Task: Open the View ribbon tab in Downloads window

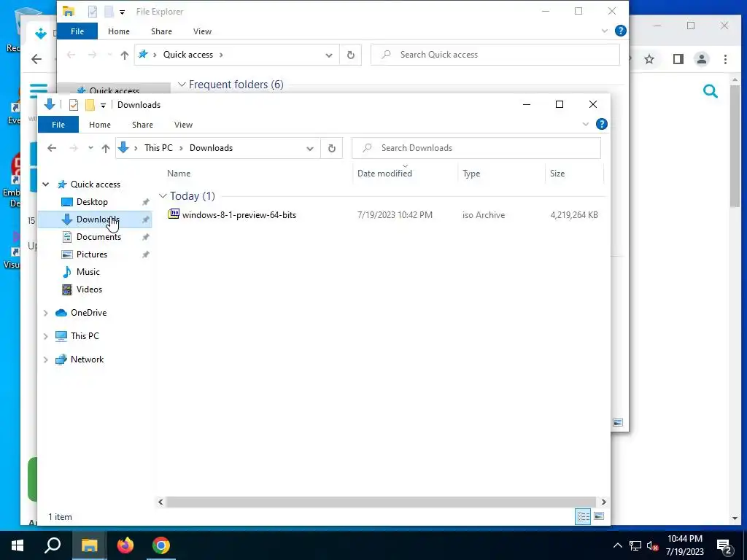Action: (x=183, y=125)
